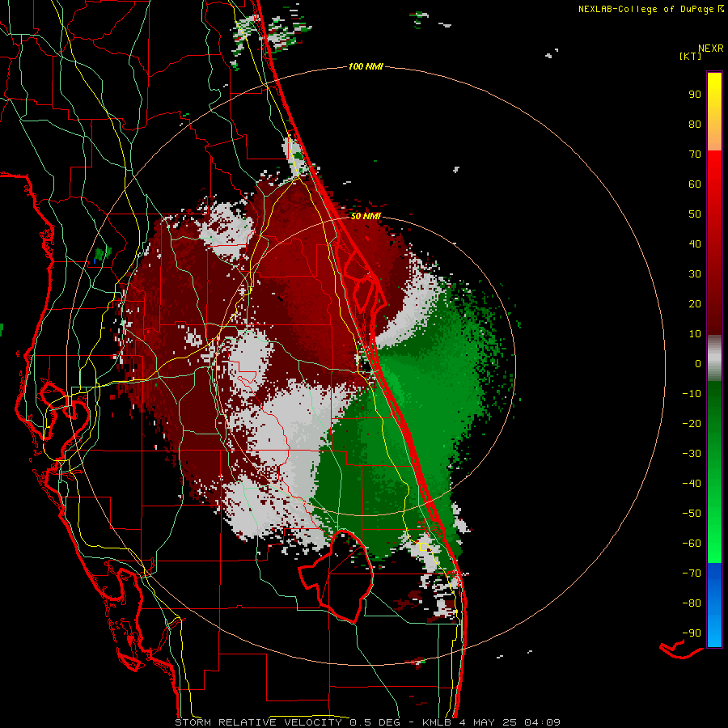Click the 10 value on the velocity scale
The width and height of the screenshot is (728, 728).
point(695,334)
